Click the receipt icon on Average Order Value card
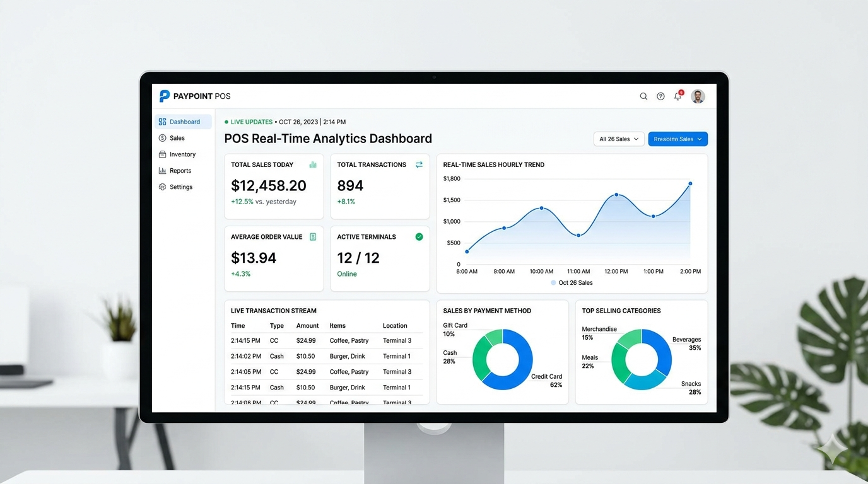The height and width of the screenshot is (484, 868). pos(313,236)
